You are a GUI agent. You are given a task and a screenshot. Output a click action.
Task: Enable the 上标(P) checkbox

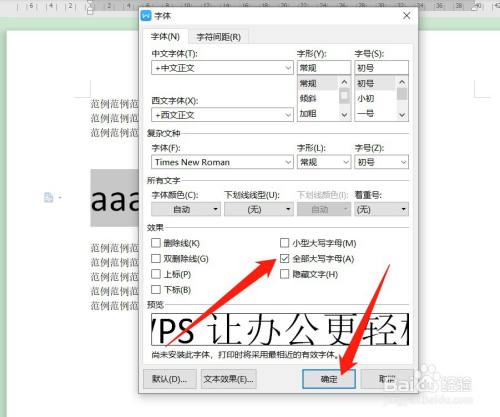[x=156, y=274]
